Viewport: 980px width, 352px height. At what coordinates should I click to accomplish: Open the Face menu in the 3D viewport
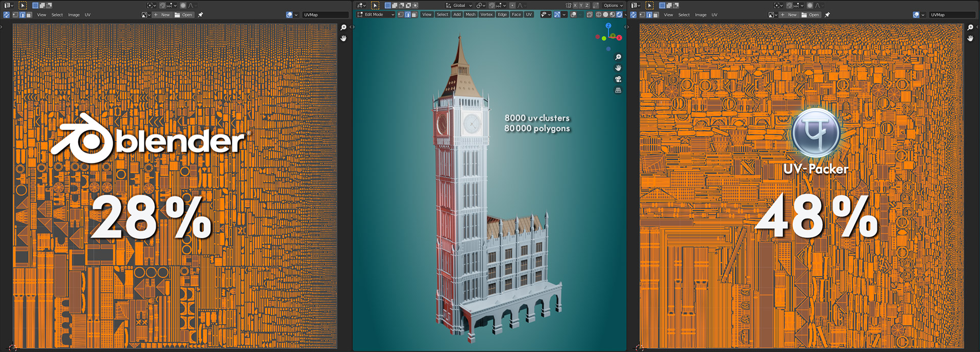[x=517, y=15]
